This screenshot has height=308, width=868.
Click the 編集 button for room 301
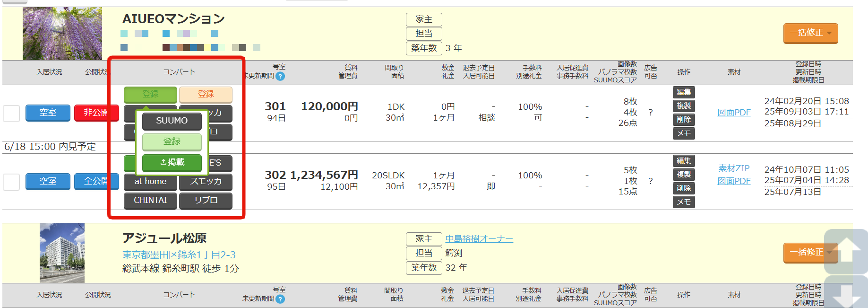coord(684,92)
